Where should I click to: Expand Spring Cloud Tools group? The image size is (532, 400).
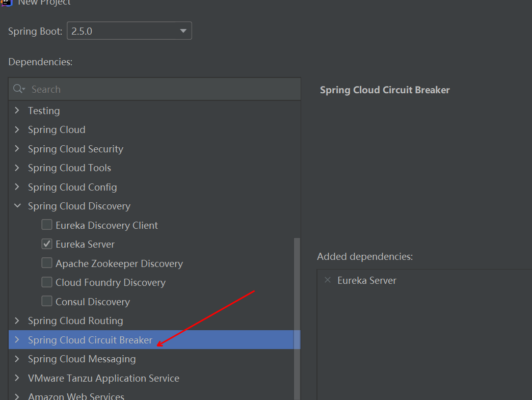pyautogui.click(x=17, y=168)
